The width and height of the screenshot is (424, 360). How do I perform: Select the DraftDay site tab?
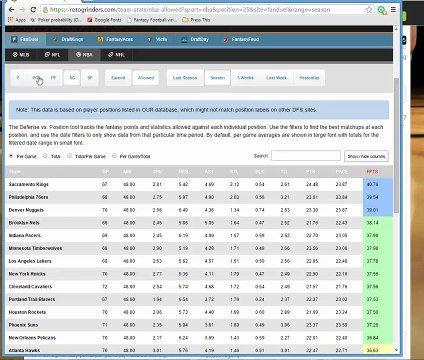(195, 39)
